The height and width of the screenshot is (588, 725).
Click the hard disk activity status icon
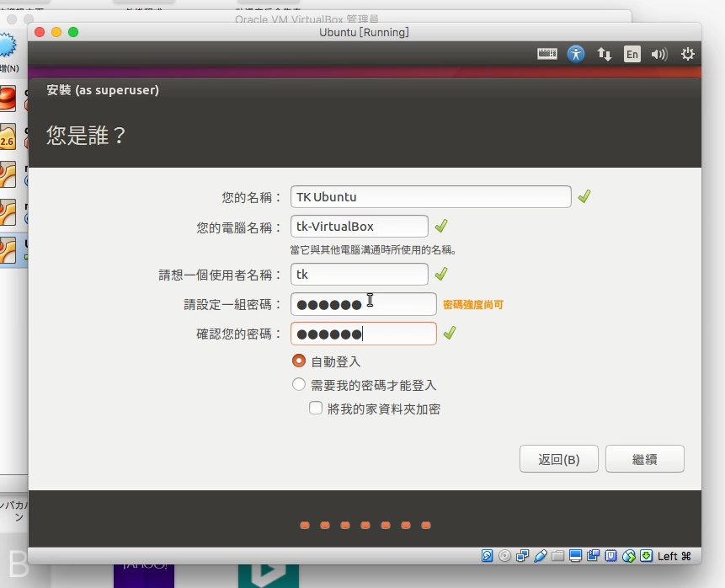point(487,556)
